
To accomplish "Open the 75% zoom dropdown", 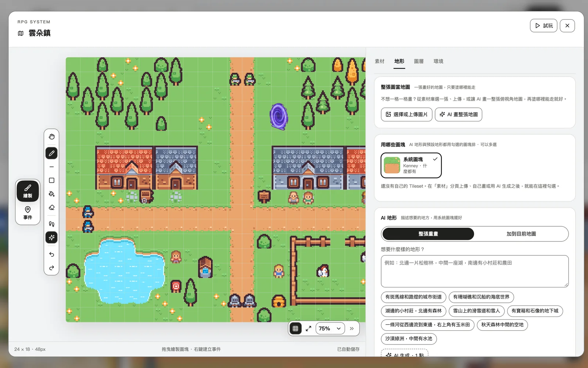I will (x=330, y=328).
